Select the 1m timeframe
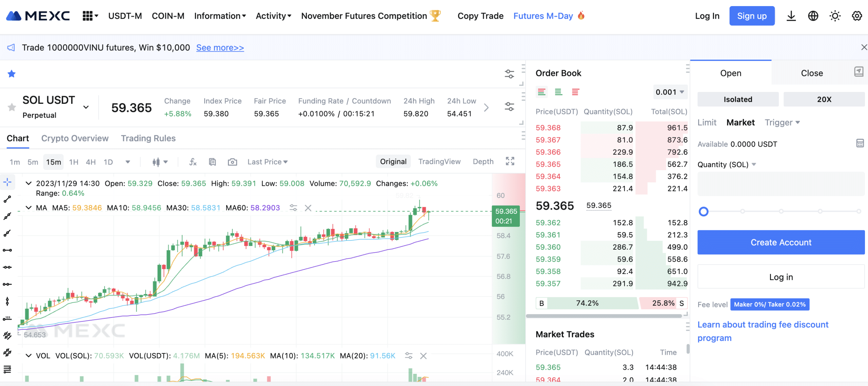The height and width of the screenshot is (386, 868). 15,162
